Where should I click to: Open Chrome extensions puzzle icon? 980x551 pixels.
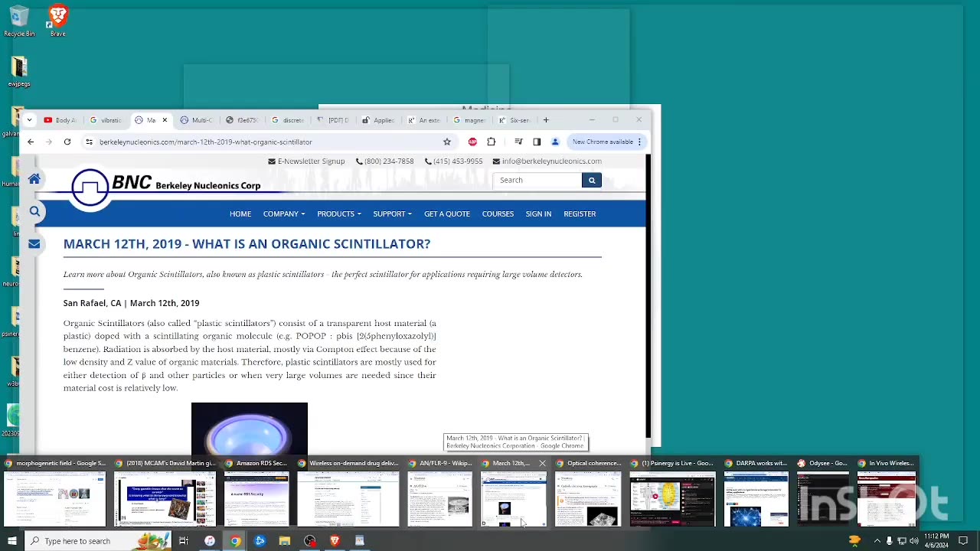pos(492,142)
